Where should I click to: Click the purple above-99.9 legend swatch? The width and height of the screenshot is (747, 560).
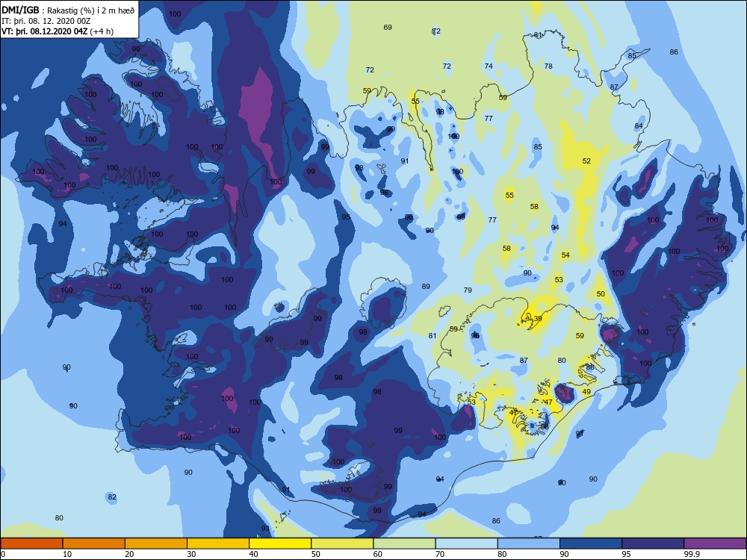tap(715, 544)
